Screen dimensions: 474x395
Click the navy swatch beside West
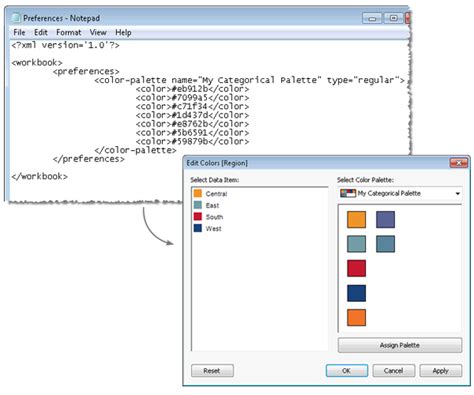point(198,228)
